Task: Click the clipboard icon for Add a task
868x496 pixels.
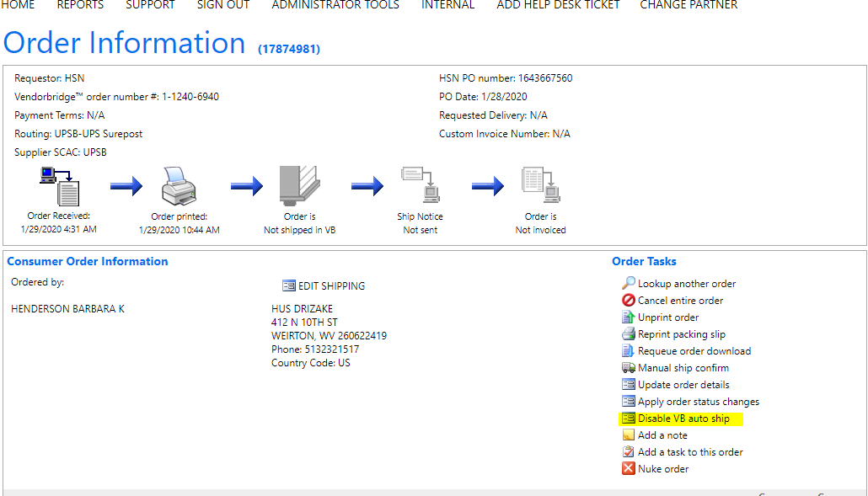Action: click(x=629, y=451)
